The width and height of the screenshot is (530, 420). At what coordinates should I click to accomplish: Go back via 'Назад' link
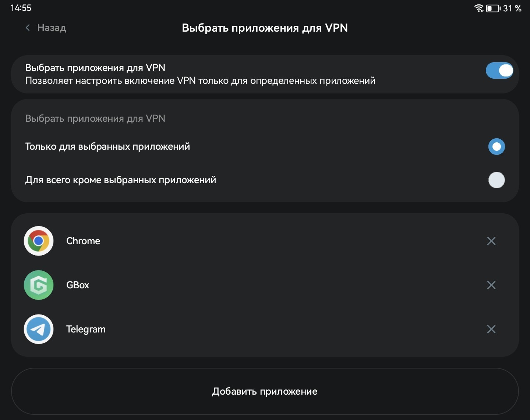coord(52,28)
